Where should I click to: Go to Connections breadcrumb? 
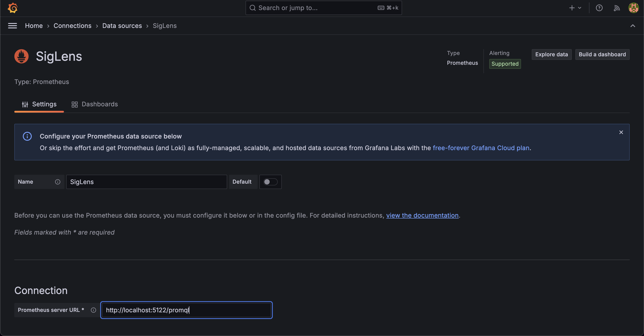72,26
